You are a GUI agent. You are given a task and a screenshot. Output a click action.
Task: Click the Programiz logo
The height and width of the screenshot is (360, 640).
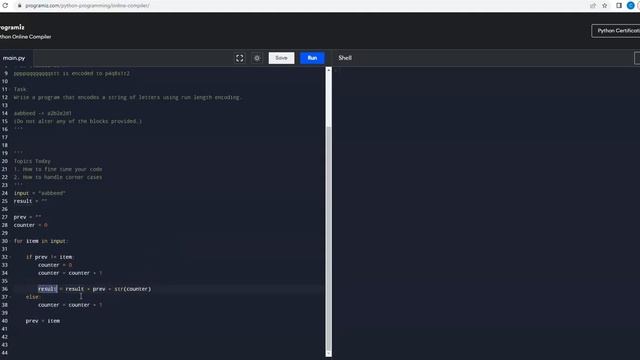coord(12,27)
